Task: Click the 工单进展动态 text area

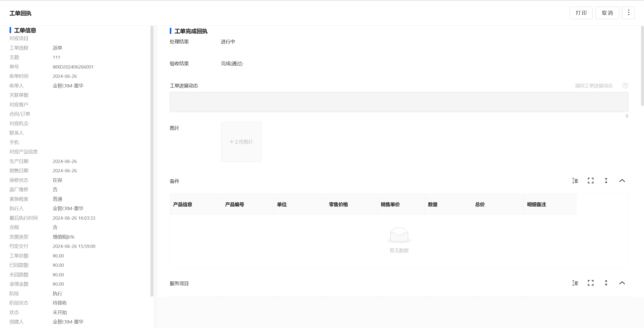Action: (399, 102)
